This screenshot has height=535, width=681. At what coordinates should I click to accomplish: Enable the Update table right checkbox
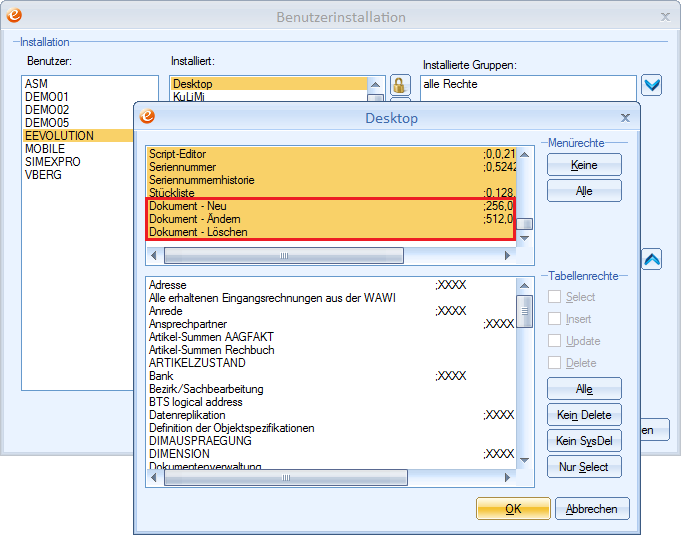(x=554, y=340)
